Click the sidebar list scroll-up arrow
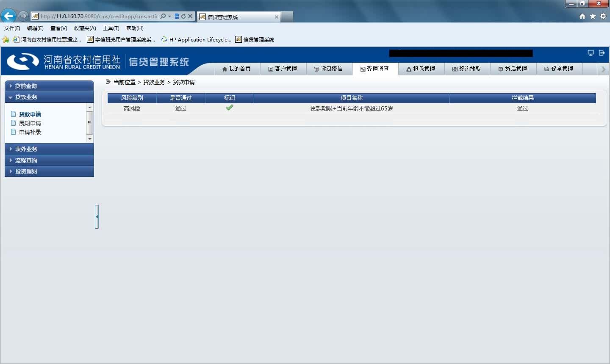The image size is (610, 364). [x=89, y=107]
